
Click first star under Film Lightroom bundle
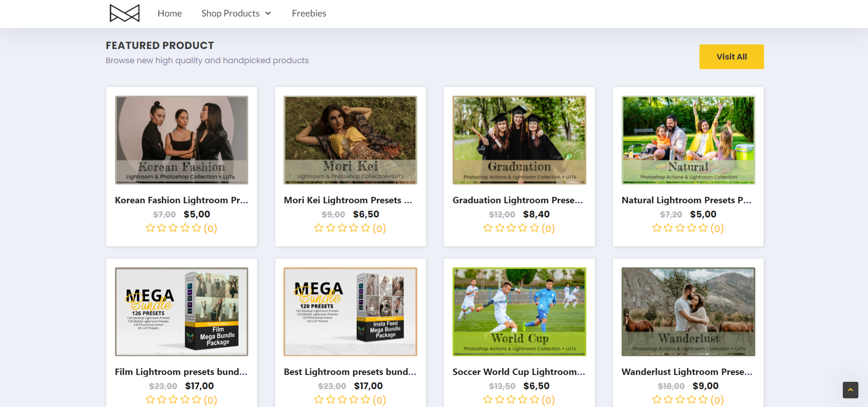tap(150, 400)
